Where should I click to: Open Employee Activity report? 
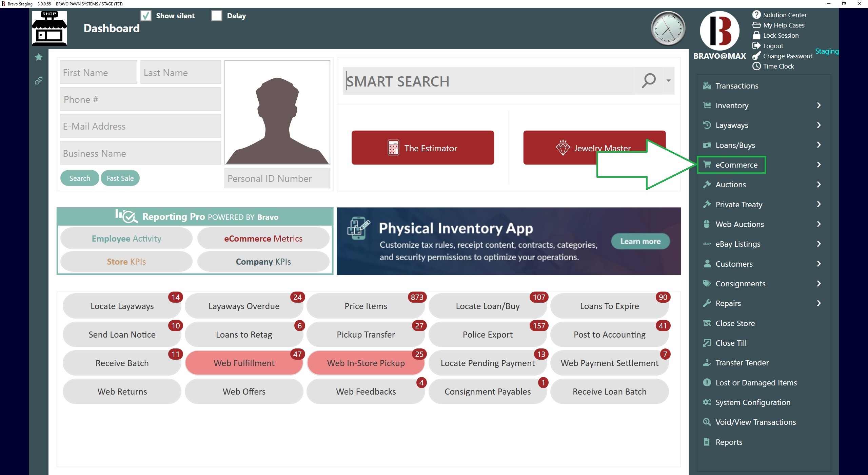(126, 238)
